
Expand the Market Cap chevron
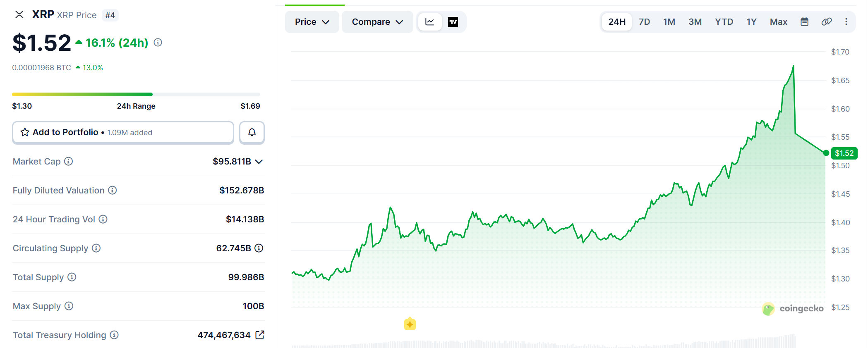click(259, 162)
